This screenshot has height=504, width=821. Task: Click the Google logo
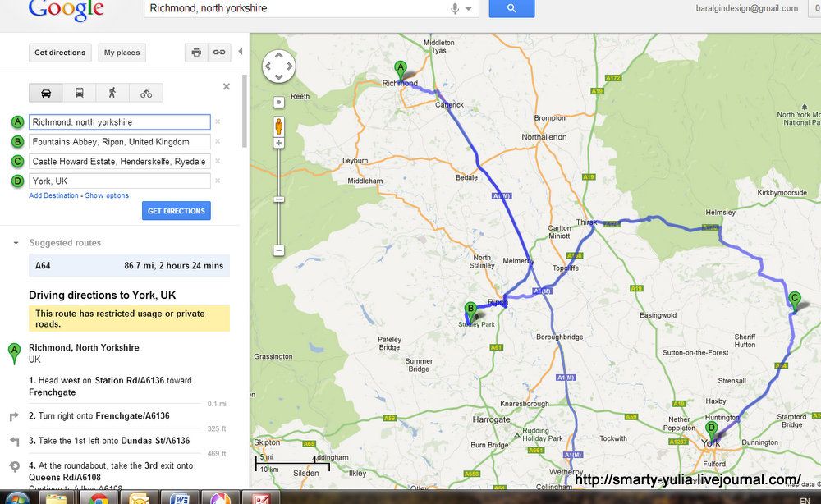(66, 11)
